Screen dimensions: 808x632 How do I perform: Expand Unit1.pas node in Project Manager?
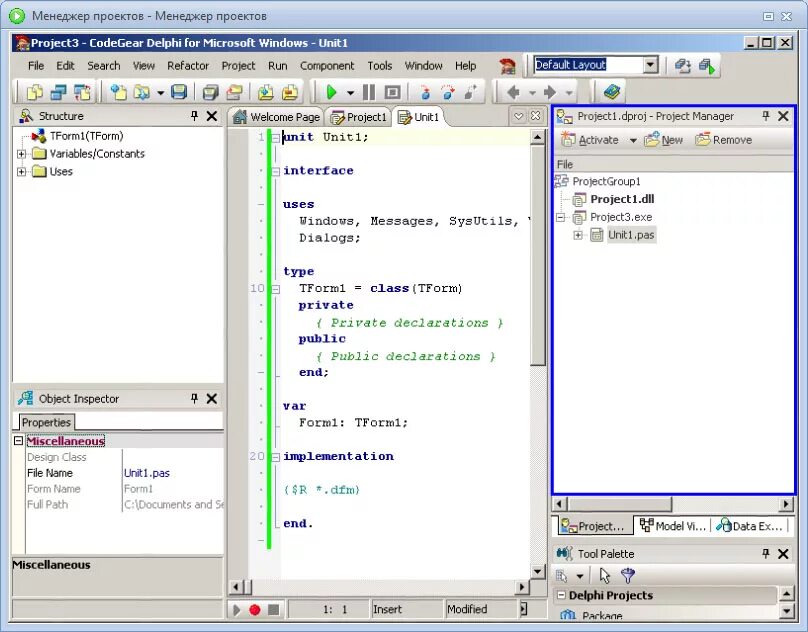(x=578, y=235)
